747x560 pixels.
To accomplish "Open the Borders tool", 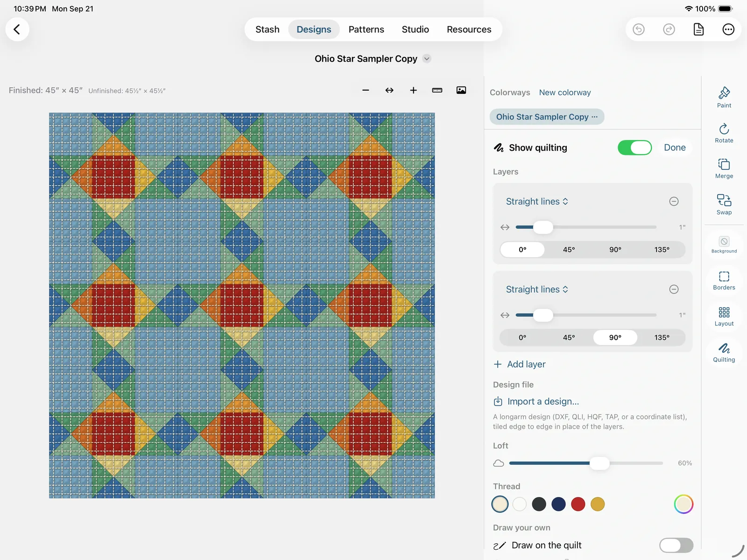I will [724, 280].
